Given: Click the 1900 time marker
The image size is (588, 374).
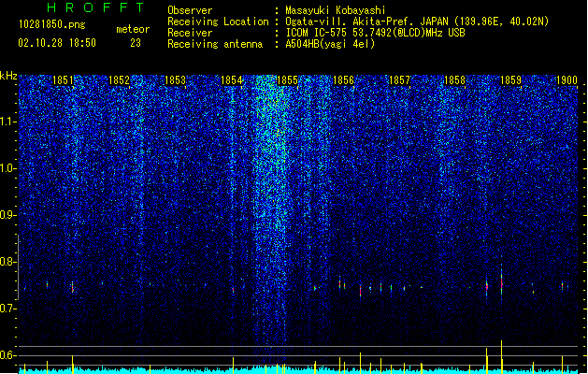Looking at the screenshot, I should (x=566, y=80).
